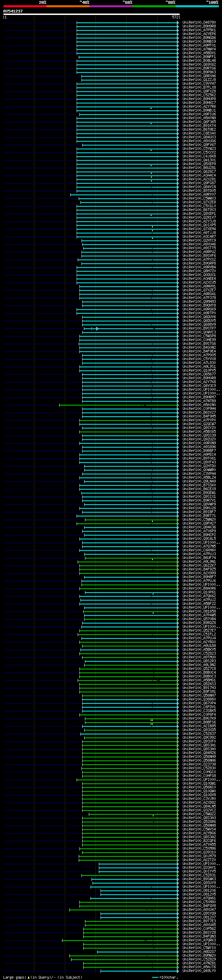Select hit UniRef100_B6SV27
Viewport: 222px width, 980px height.
199,412
